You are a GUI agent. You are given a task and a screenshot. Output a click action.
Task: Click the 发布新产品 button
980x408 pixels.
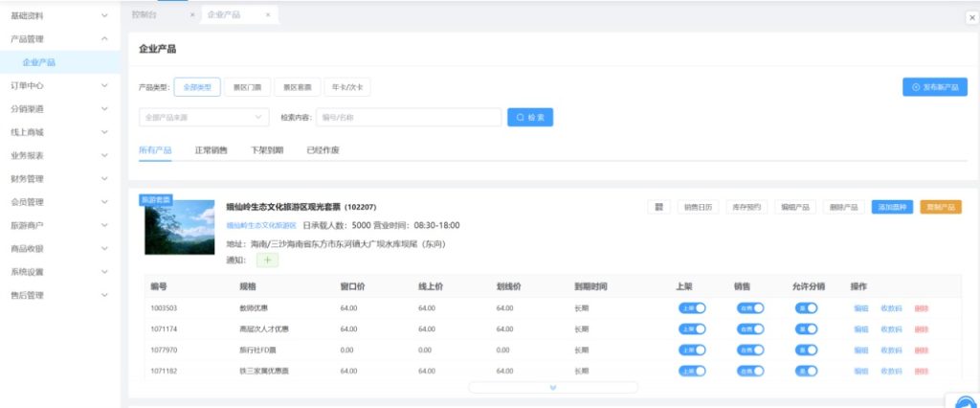935,87
